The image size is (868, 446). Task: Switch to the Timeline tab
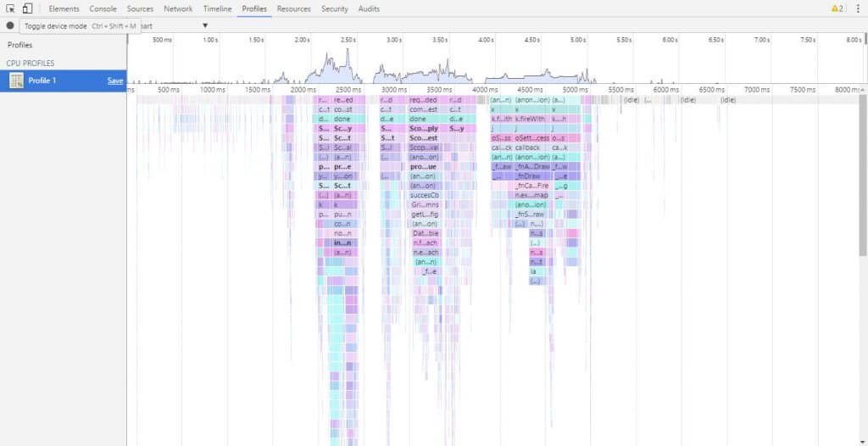[217, 8]
